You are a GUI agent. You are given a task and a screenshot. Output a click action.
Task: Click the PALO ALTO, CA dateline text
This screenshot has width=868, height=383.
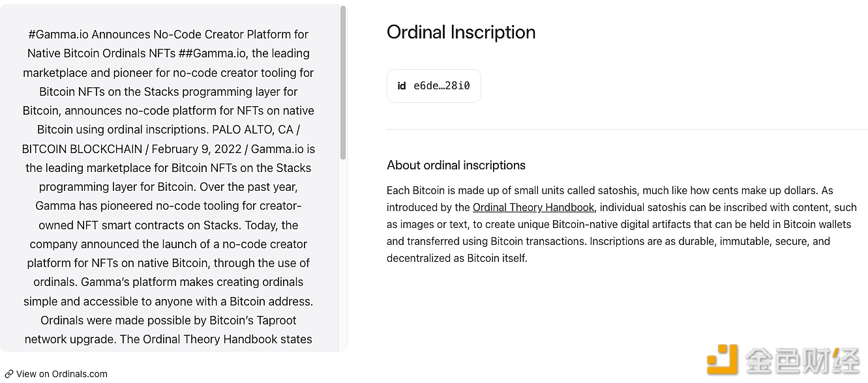(253, 130)
